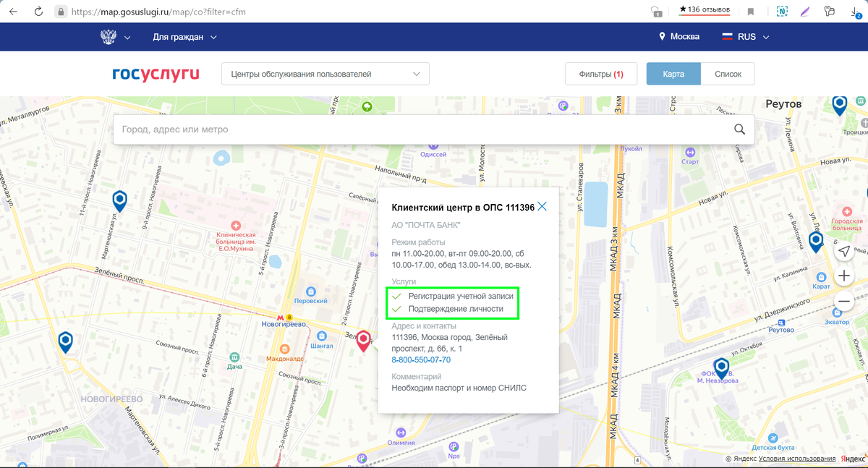
Task: Open the purple feather extension icon
Action: point(804,12)
